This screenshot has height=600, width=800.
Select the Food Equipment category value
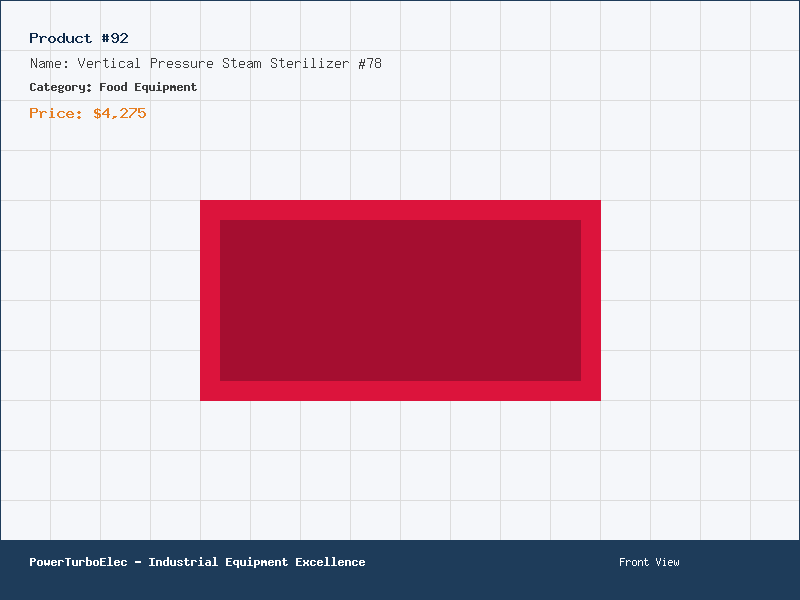pos(148,87)
